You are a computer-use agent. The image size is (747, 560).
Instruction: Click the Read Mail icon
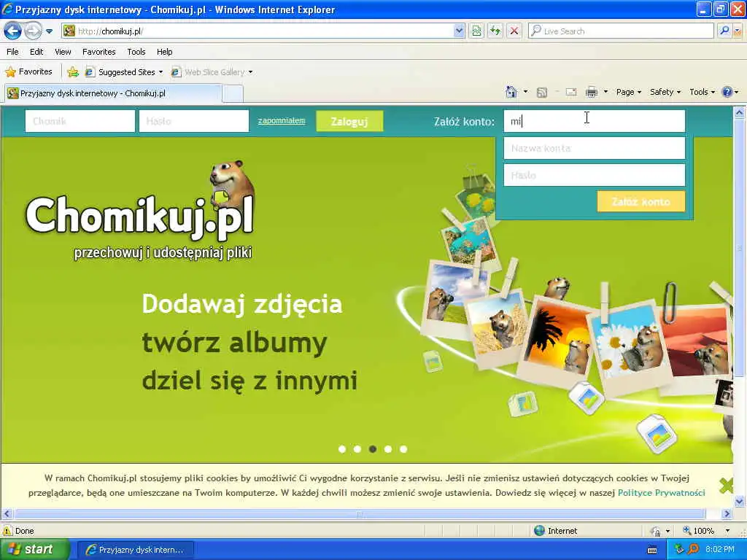[571, 92]
